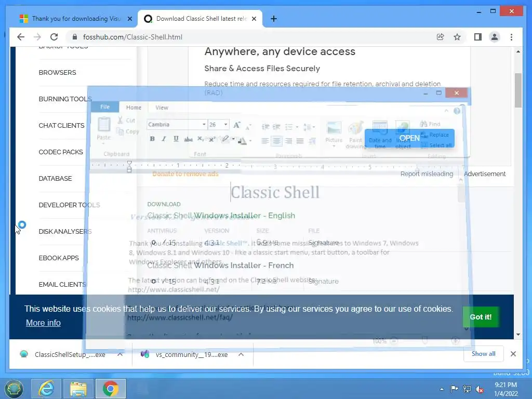The width and height of the screenshot is (532, 399).
Task: Open the CODEC PACKS category
Action: [61, 152]
